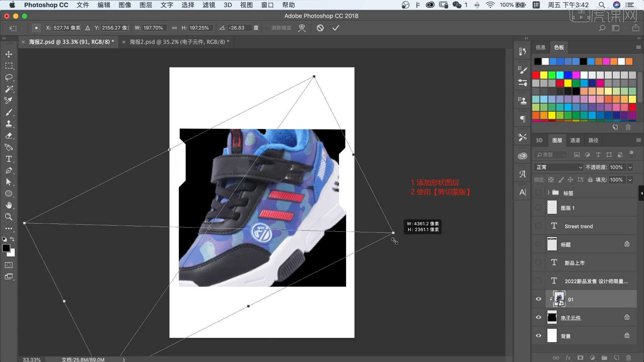Change screen mode icon in toolbar
This screenshot has width=644, height=362.
(x=9, y=277)
